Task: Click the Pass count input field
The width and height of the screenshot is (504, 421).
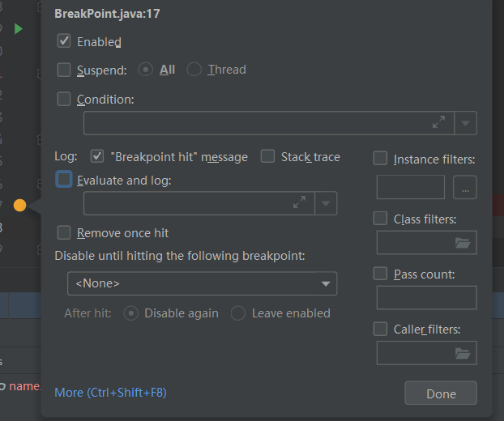Action: tap(426, 298)
